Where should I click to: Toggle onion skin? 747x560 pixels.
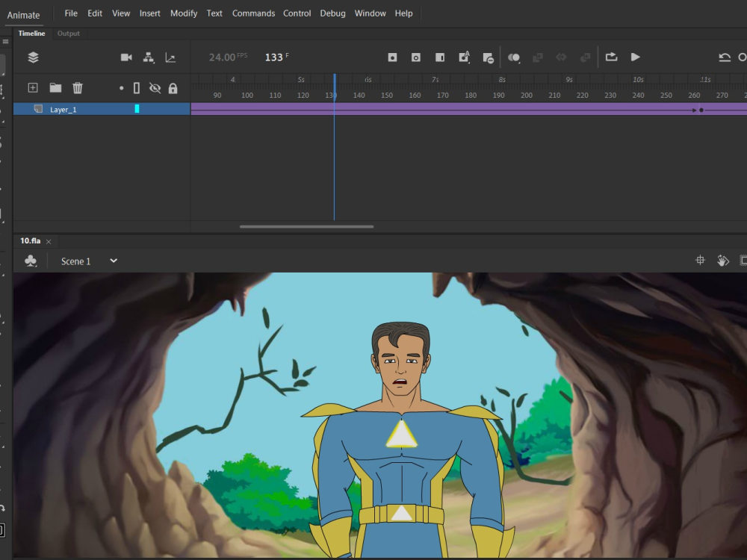point(514,57)
